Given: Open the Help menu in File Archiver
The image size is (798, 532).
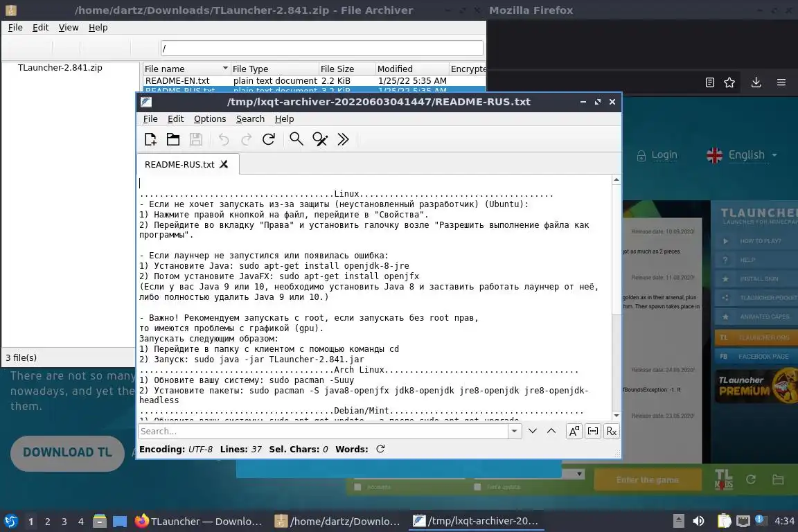Looking at the screenshot, I should (98, 28).
